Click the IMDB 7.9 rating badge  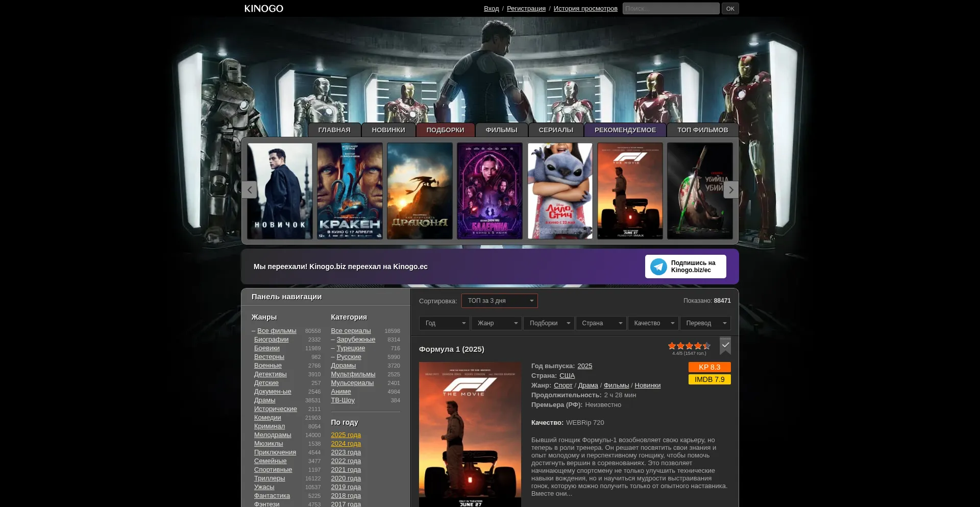[709, 379]
